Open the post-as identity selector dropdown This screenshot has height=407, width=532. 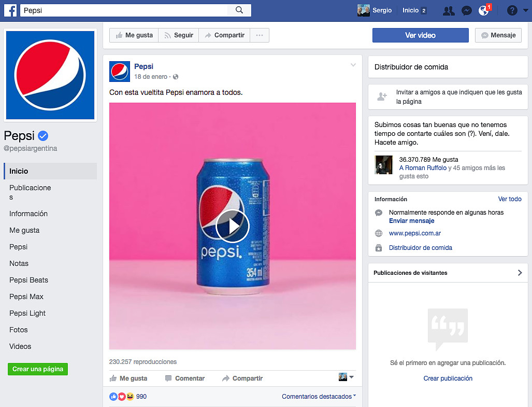coord(347,377)
